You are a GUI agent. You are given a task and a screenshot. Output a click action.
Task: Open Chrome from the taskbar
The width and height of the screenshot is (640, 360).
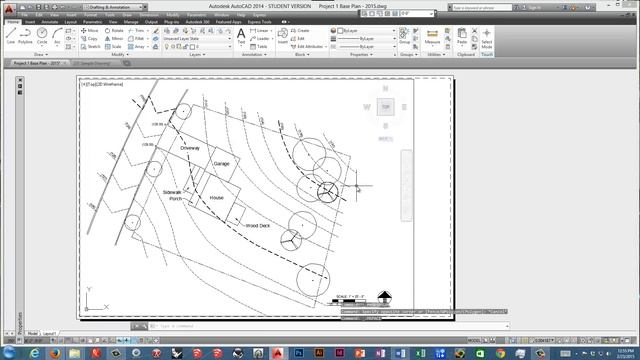(500, 353)
